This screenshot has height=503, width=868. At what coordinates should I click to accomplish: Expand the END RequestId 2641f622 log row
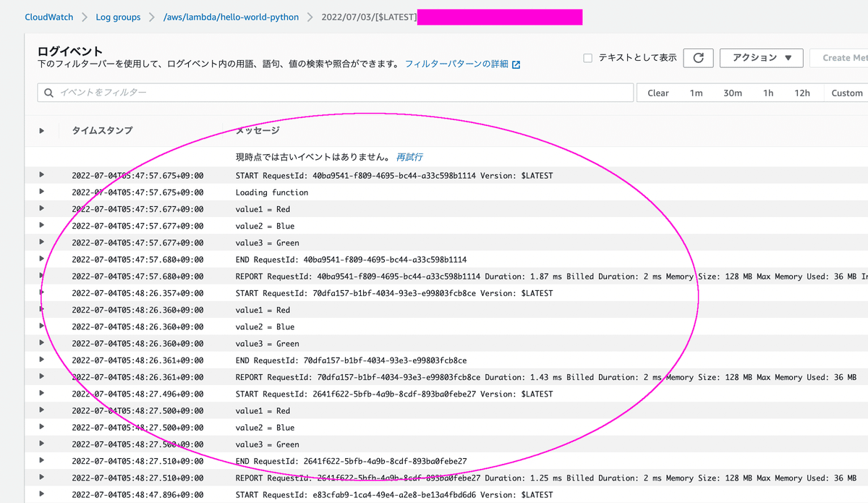[x=42, y=460]
